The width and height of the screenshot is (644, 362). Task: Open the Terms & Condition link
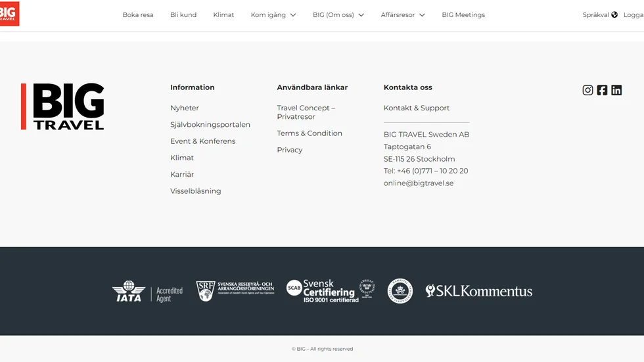click(310, 133)
